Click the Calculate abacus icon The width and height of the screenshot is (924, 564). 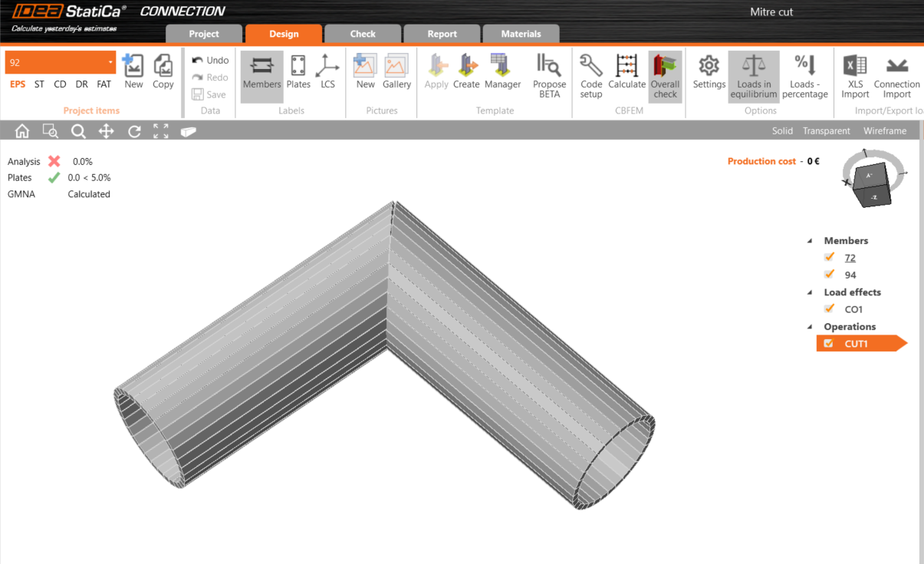click(x=626, y=67)
